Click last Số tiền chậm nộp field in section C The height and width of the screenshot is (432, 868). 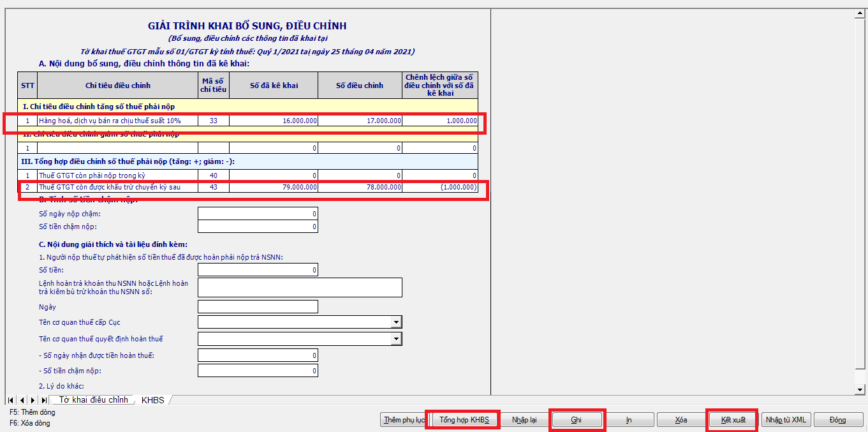(258, 371)
